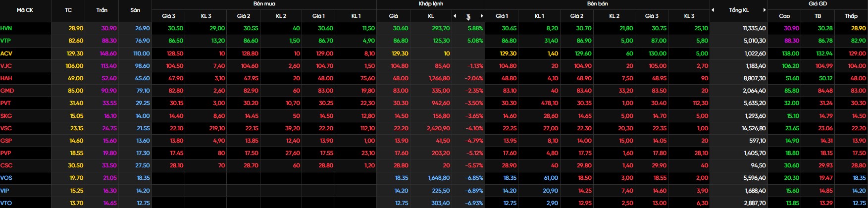This screenshot has width=868, height=208.
Task: Sort by the TC reference price header
Action: (68, 10)
